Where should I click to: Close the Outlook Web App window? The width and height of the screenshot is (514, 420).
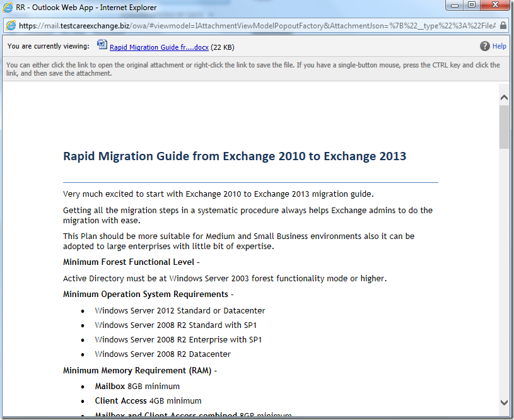point(496,5)
